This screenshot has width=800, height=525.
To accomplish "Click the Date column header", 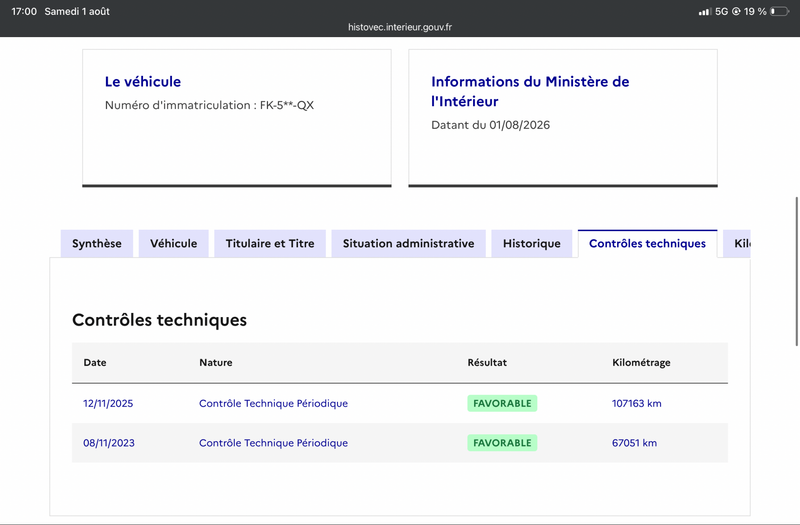I will (95, 363).
